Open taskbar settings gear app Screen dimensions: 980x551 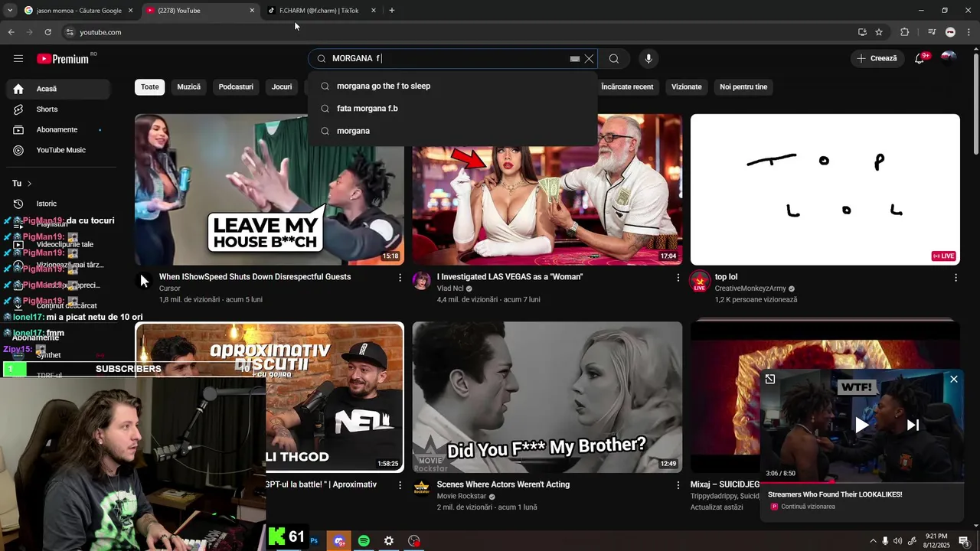point(389,541)
